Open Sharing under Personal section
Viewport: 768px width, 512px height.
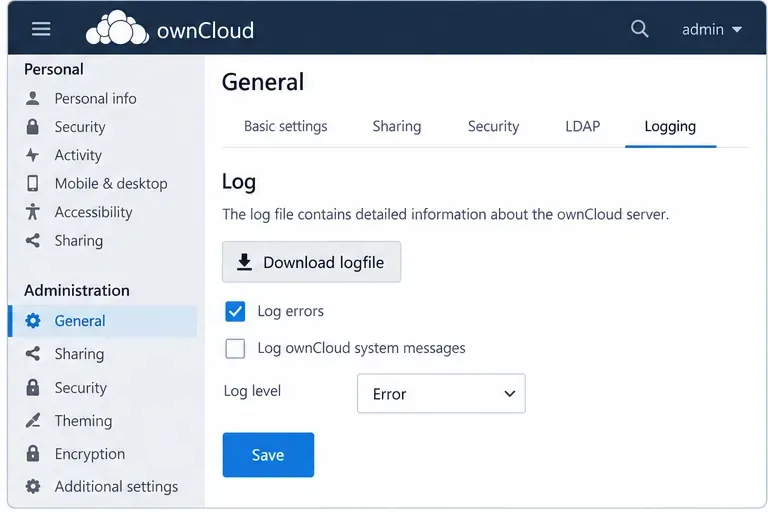(79, 241)
